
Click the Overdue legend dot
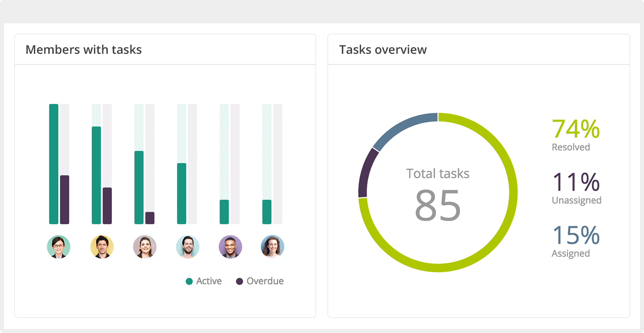click(x=239, y=281)
